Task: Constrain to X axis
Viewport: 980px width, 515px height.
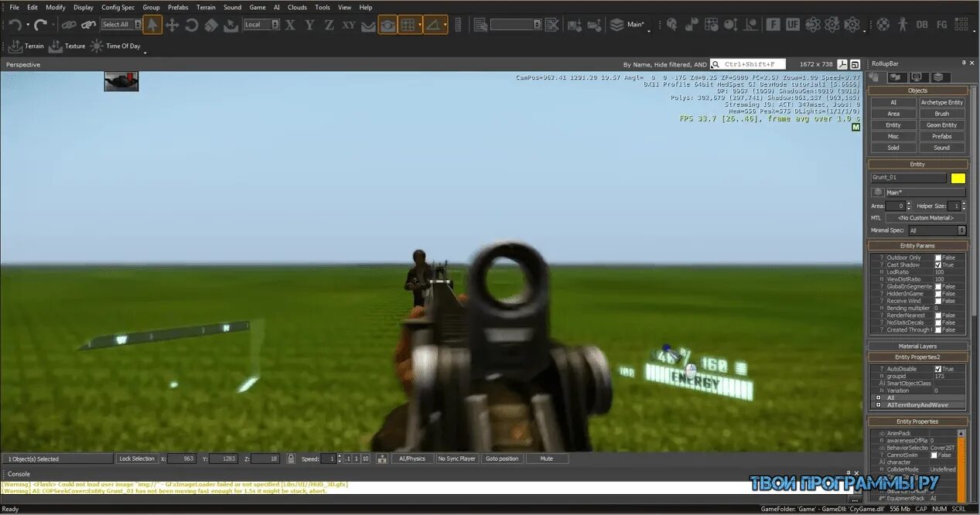Action: 290,25
